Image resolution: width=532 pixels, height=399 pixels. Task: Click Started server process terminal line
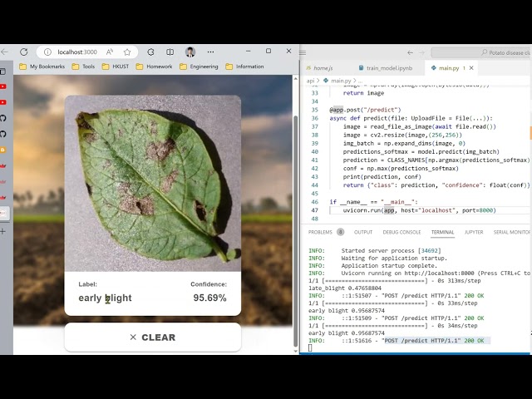coord(375,251)
